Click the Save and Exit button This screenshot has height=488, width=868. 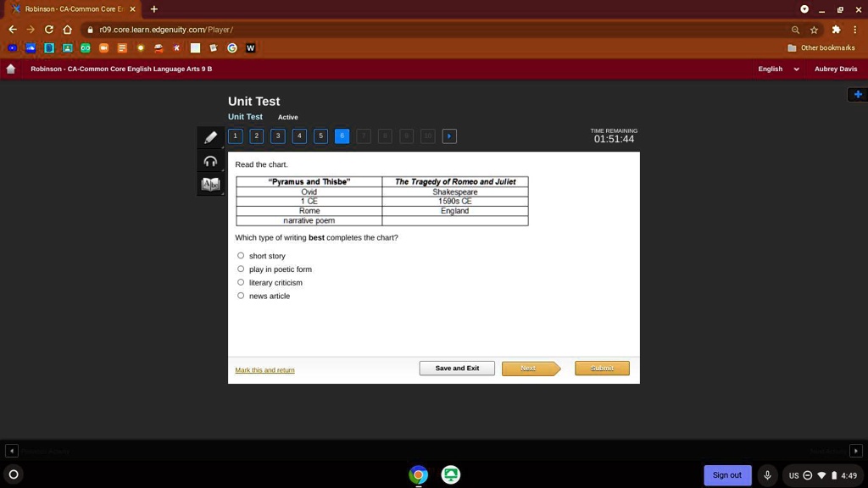coord(457,369)
